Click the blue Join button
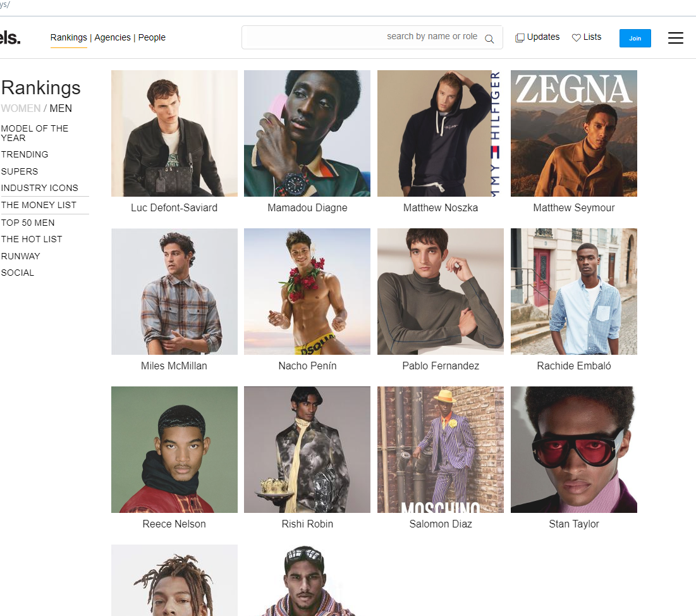This screenshot has width=696, height=616. click(x=635, y=38)
